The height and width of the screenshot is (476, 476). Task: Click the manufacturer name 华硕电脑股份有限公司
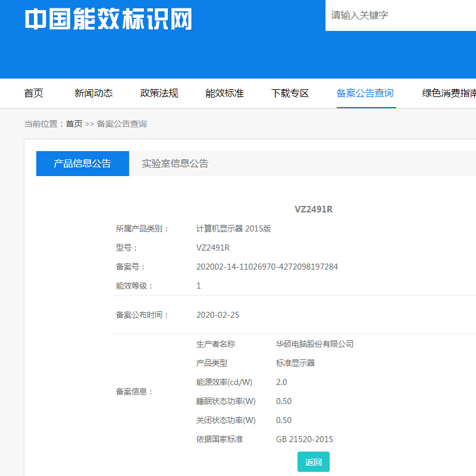[x=315, y=345]
